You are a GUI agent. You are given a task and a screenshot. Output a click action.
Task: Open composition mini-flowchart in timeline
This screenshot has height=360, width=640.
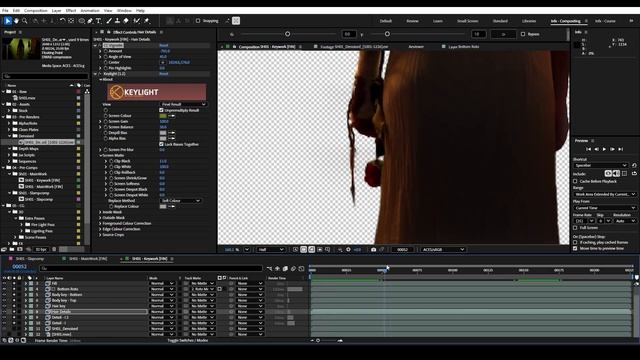click(269, 269)
